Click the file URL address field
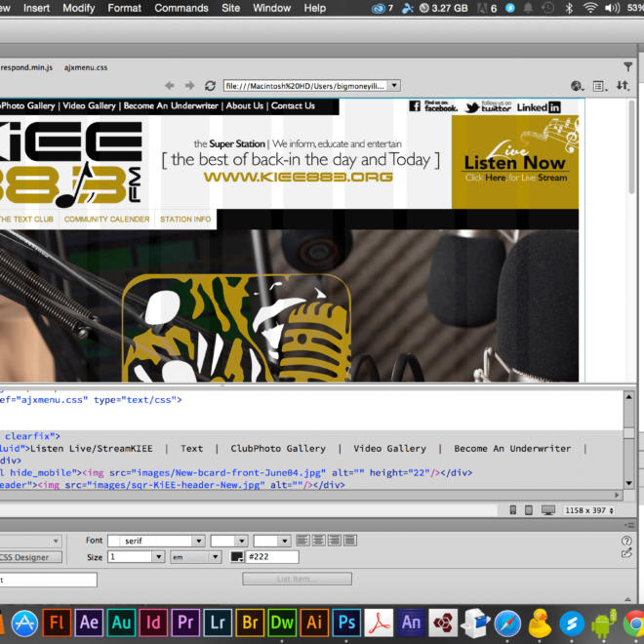644x644 pixels. click(304, 86)
